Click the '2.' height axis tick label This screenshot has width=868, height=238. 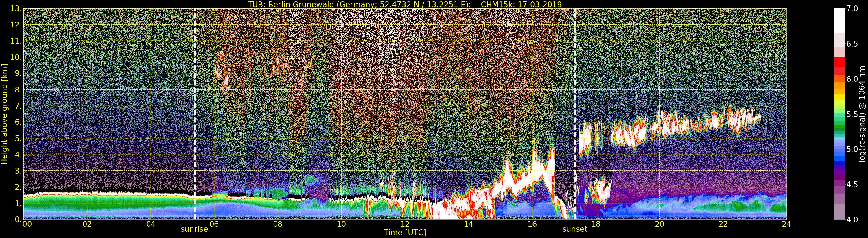click(x=18, y=187)
